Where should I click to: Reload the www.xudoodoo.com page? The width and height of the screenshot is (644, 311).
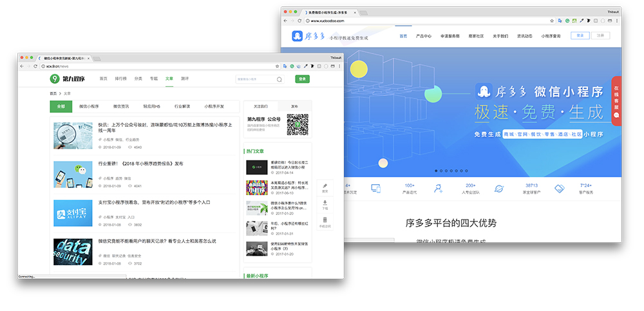point(299,21)
